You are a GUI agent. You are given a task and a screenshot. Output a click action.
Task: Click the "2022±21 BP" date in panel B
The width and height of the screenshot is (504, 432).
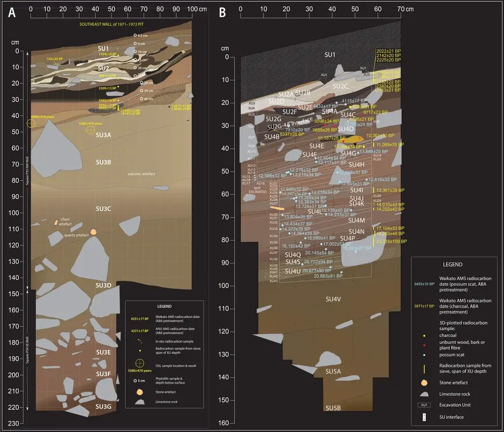click(x=388, y=51)
